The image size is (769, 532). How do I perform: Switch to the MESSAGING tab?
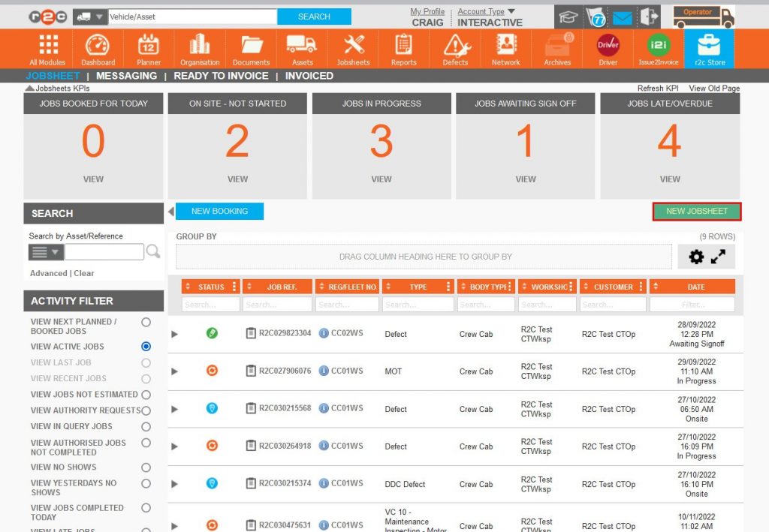coord(127,76)
